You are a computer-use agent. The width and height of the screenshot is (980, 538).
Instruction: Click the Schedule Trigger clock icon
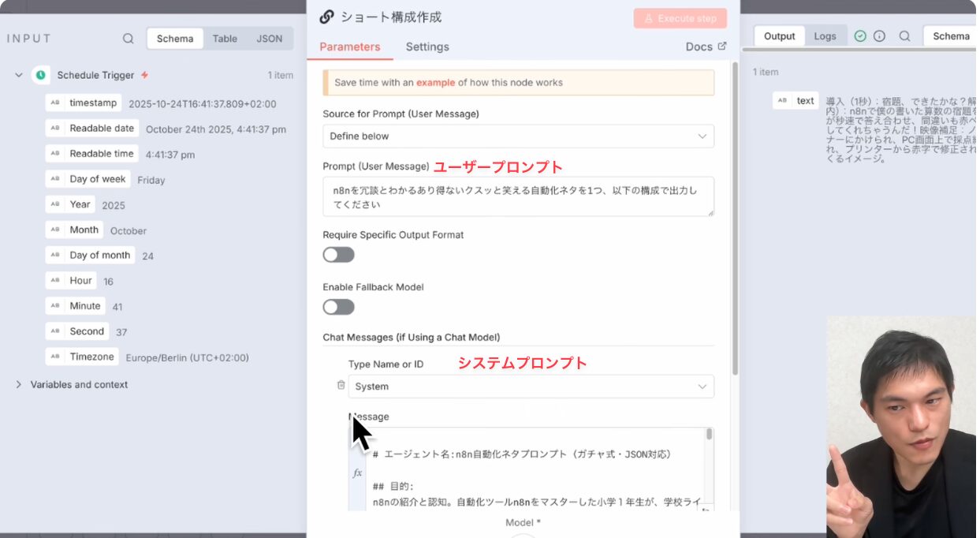pos(40,75)
